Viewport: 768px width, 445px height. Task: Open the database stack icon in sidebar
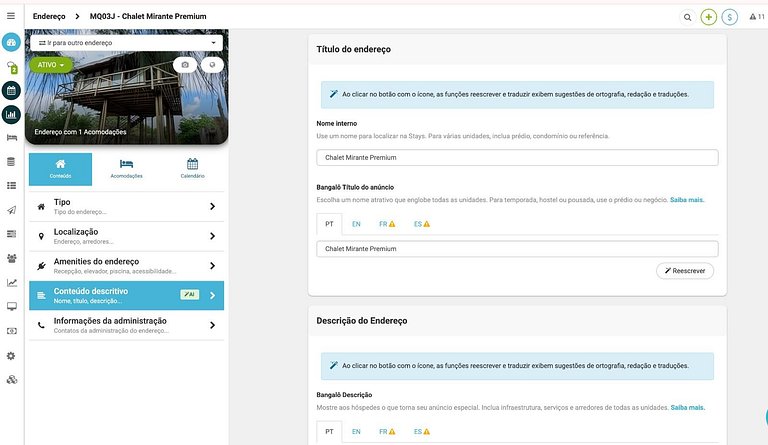(x=11, y=162)
